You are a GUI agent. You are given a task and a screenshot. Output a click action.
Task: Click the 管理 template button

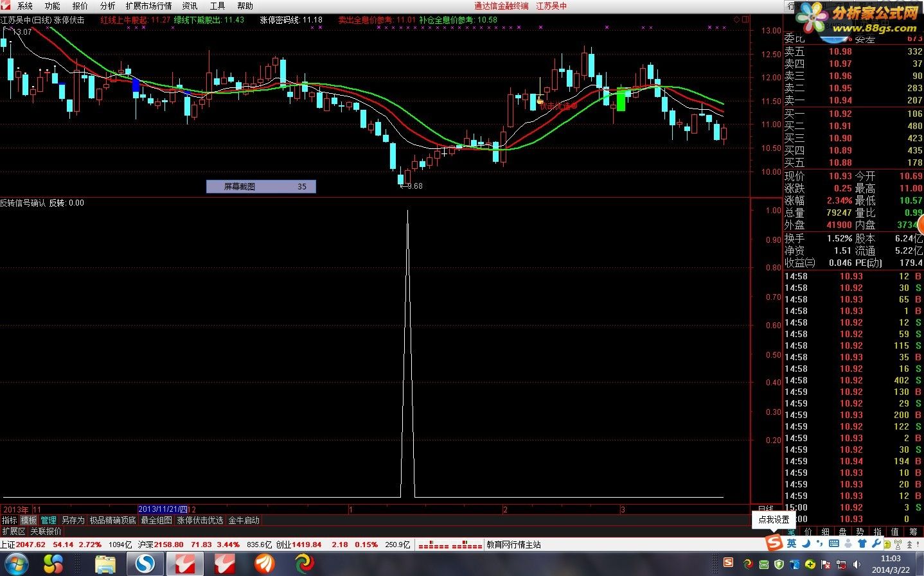[49, 520]
